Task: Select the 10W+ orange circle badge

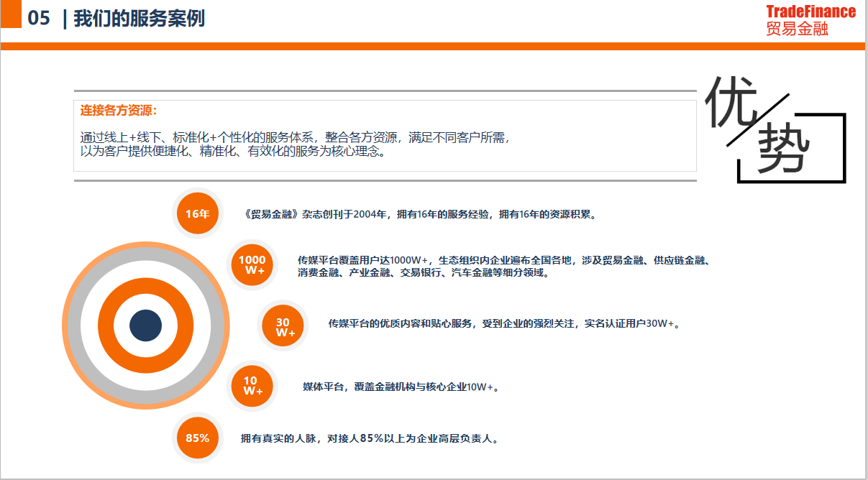Action: point(252,387)
